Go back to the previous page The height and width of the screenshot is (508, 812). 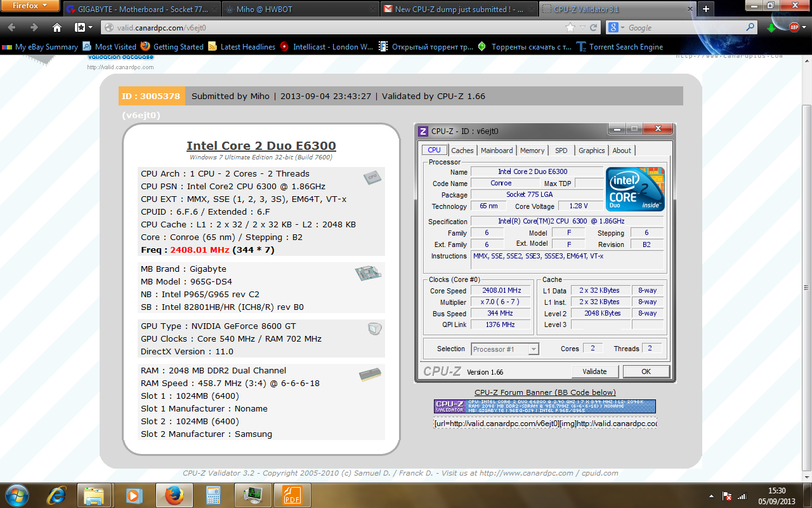[x=11, y=28]
